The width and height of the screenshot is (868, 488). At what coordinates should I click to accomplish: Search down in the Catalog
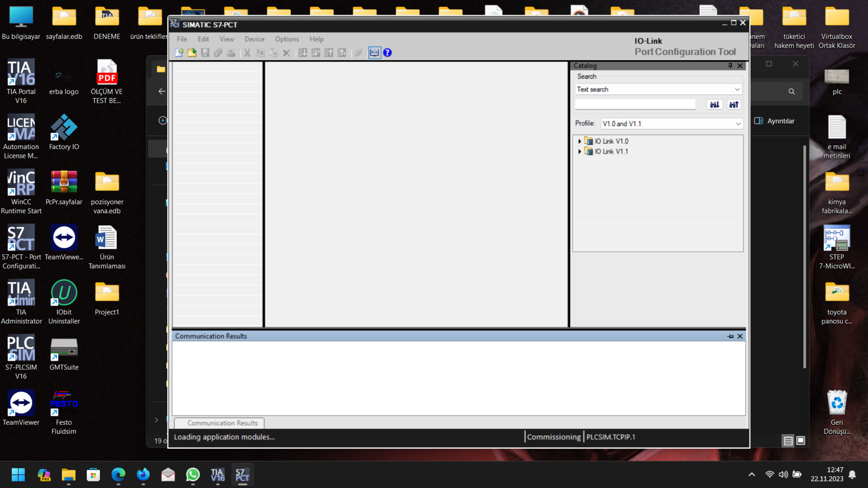[x=714, y=105]
